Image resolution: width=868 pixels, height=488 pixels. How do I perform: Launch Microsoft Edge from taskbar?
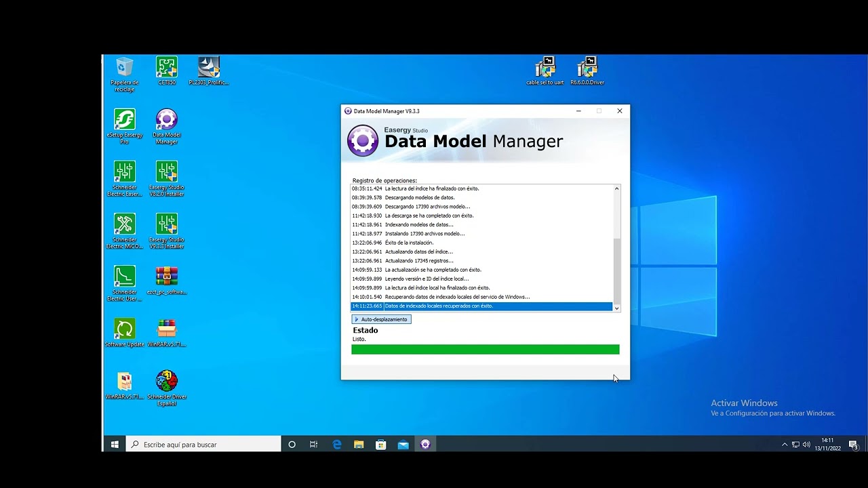(x=337, y=445)
